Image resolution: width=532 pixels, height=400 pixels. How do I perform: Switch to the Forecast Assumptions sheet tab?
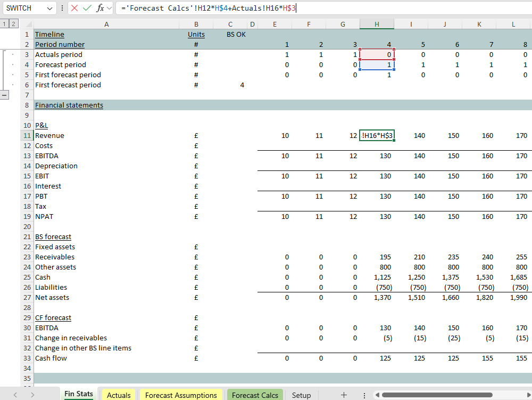point(181,395)
